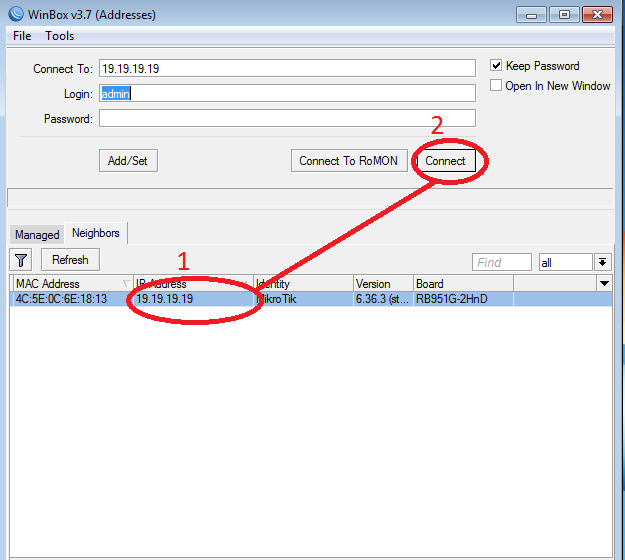Click the Connect button
This screenshot has height=560, width=625.
(445, 161)
